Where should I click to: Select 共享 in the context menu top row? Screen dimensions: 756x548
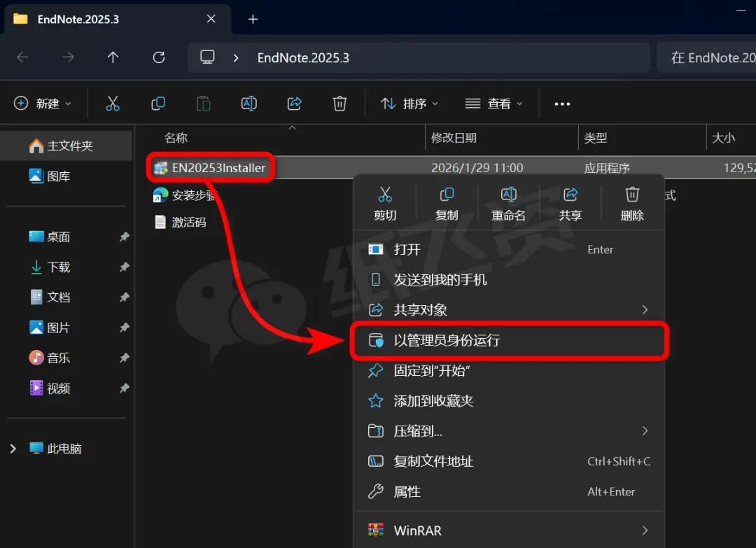point(570,204)
